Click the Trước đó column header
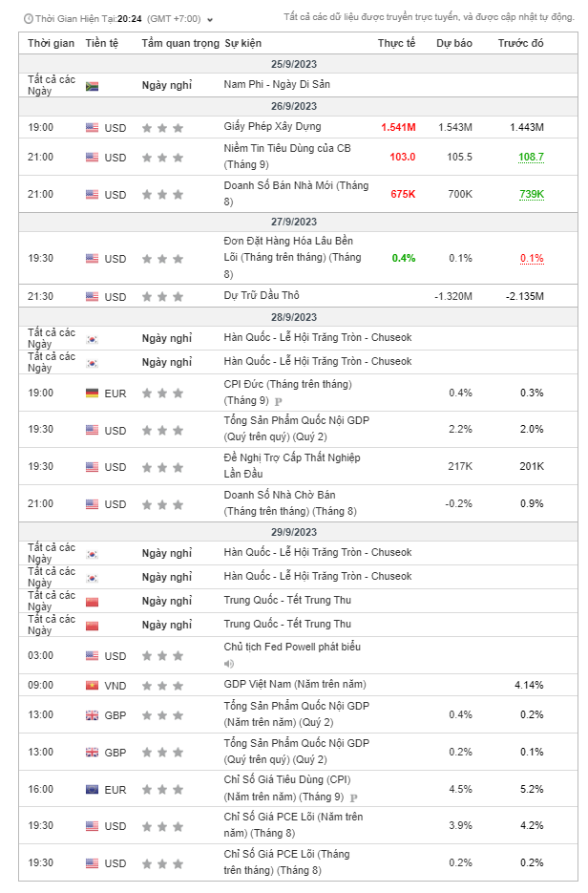 tap(520, 44)
